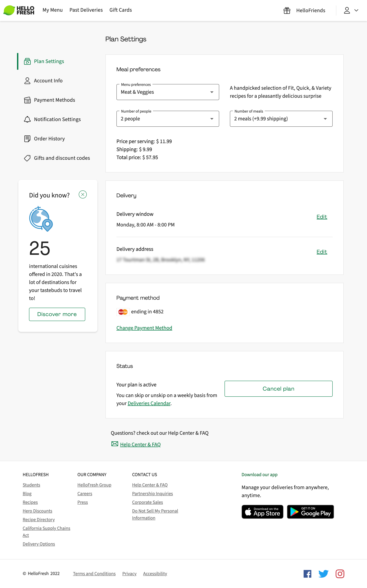
Task: Click the Account Info person icon
Action: pos(27,81)
